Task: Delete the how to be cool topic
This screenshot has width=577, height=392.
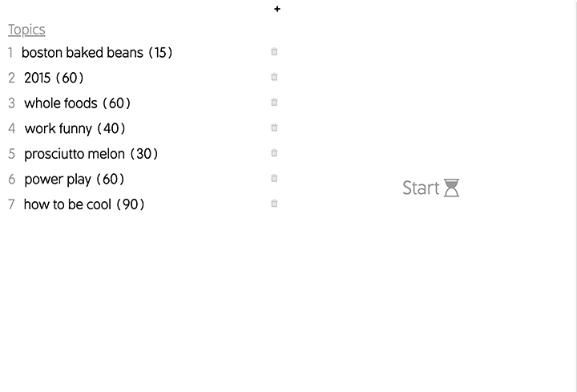Action: pyautogui.click(x=274, y=204)
